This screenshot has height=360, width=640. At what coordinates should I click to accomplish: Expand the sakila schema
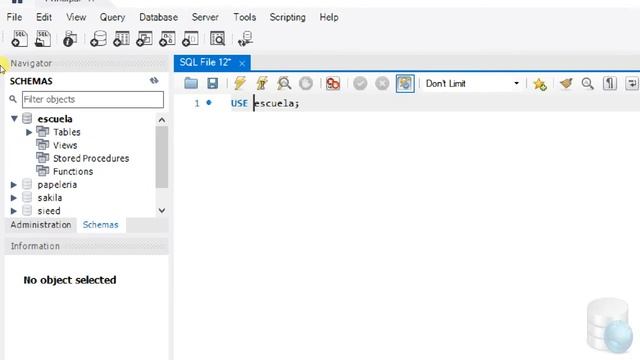point(13,198)
